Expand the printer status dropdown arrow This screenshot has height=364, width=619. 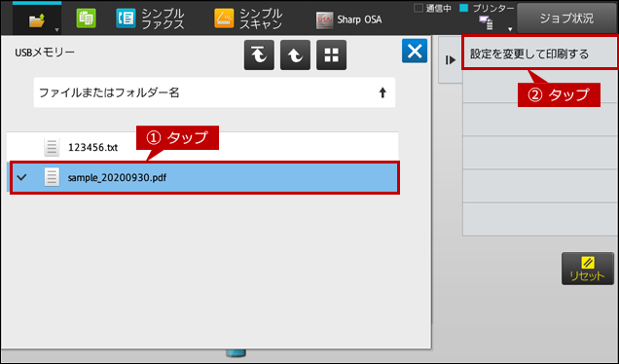510,29
